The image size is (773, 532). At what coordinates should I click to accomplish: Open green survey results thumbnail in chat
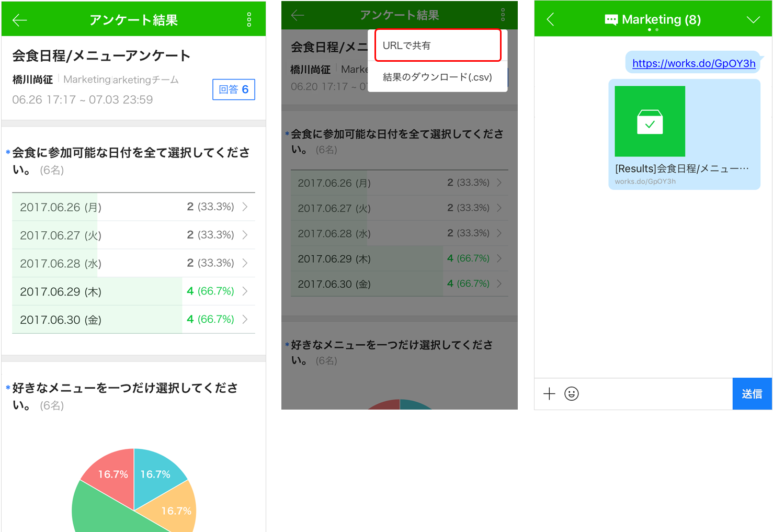pyautogui.click(x=650, y=121)
